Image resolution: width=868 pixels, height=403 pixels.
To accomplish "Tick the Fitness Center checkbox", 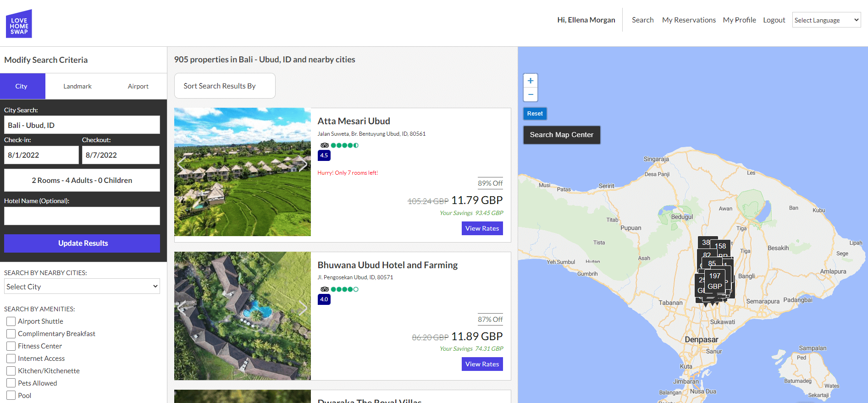I will (x=11, y=346).
